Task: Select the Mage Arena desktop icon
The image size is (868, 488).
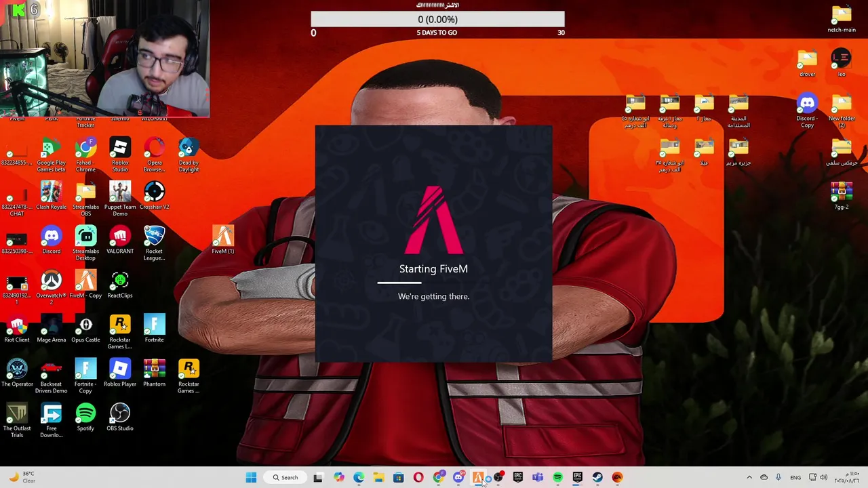Action: [x=51, y=328]
